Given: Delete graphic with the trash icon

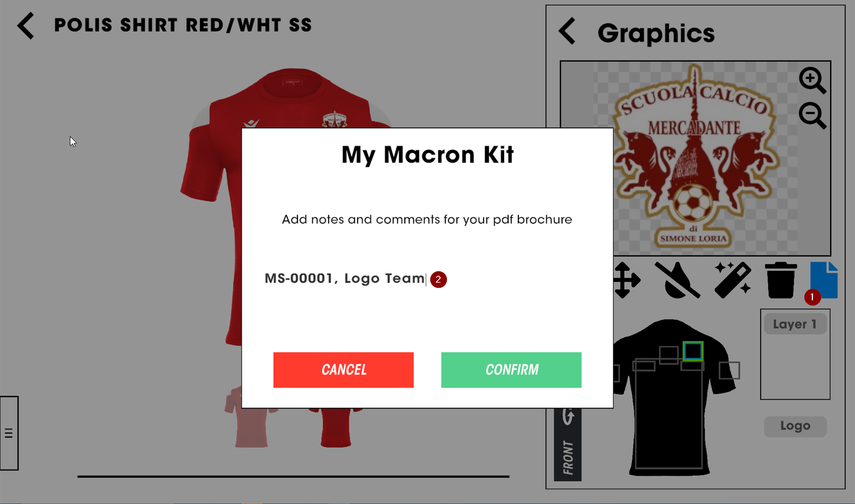Looking at the screenshot, I should point(781,280).
